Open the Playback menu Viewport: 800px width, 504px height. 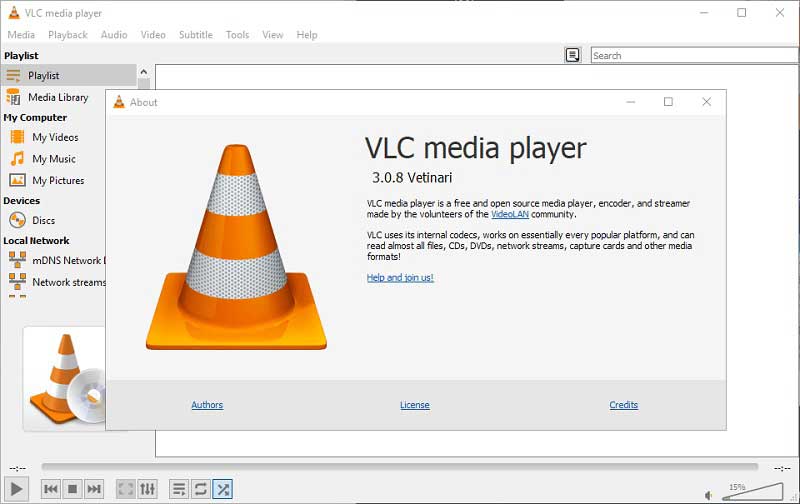pos(68,35)
